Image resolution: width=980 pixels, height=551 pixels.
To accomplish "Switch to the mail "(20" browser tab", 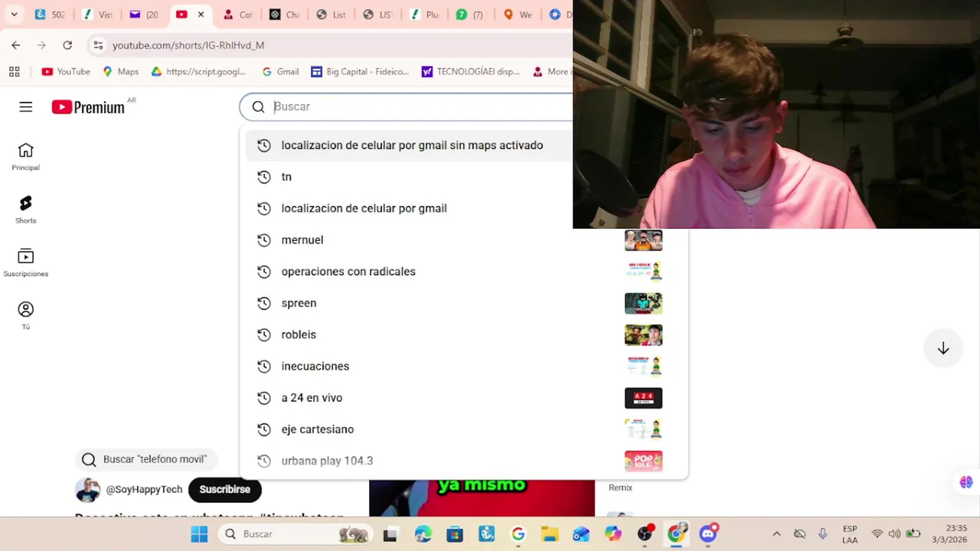I will coord(144,15).
